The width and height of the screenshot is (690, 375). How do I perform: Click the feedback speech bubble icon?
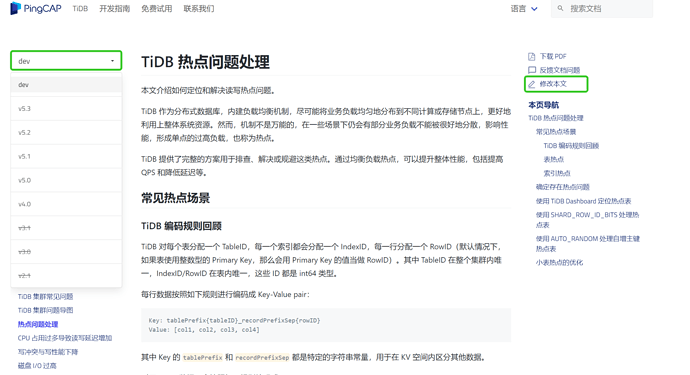532,70
